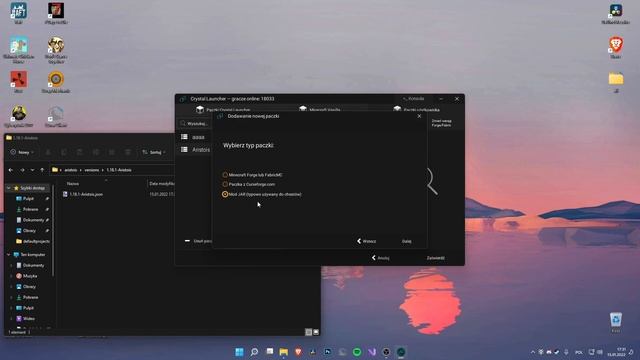
Task: Open Crystal Launcher taskbar icon
Action: pos(401,352)
